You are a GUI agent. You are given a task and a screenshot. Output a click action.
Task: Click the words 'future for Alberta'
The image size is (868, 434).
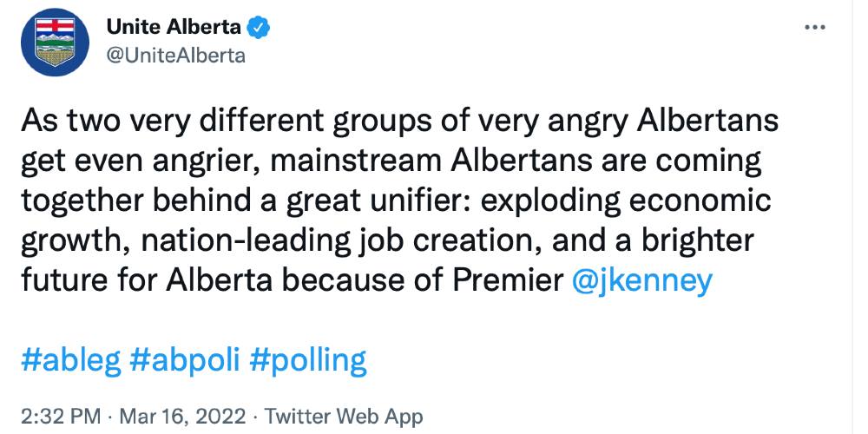click(147, 282)
